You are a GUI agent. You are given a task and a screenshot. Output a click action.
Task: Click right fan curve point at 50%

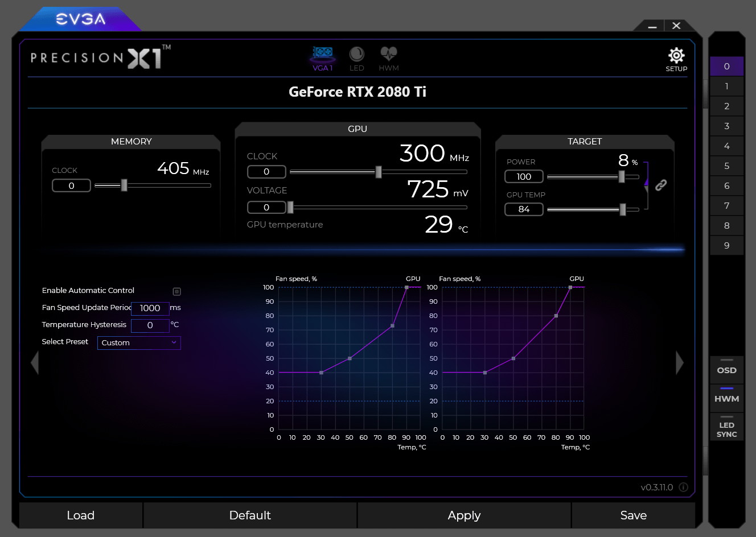click(x=513, y=358)
